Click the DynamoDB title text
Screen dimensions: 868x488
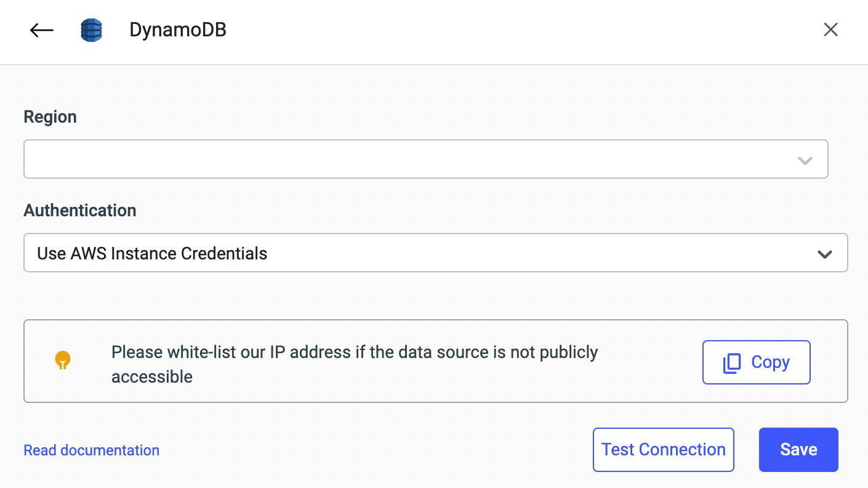click(x=178, y=30)
